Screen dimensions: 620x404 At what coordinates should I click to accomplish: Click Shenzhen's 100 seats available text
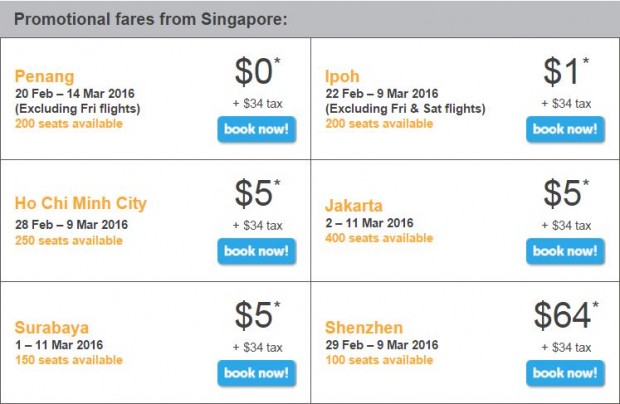tap(379, 360)
